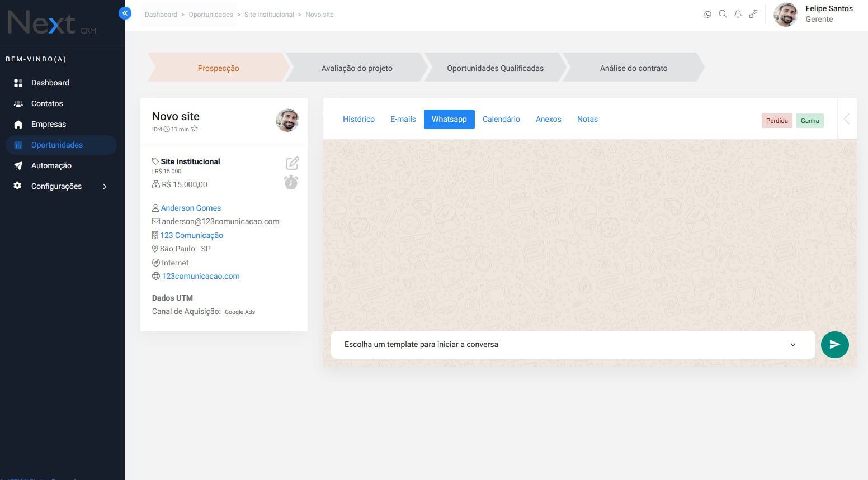The width and height of the screenshot is (868, 480).
Task: Open template selection dropdown
Action: pos(573,345)
